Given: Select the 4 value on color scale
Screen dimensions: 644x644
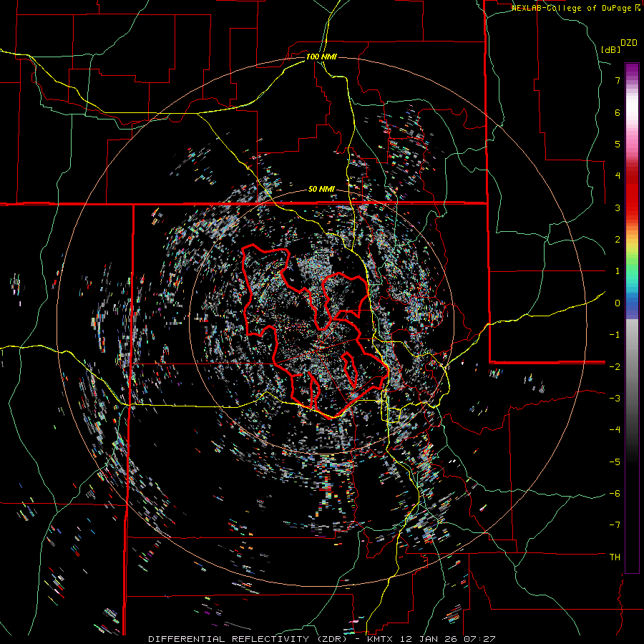Looking at the screenshot, I should [618, 176].
